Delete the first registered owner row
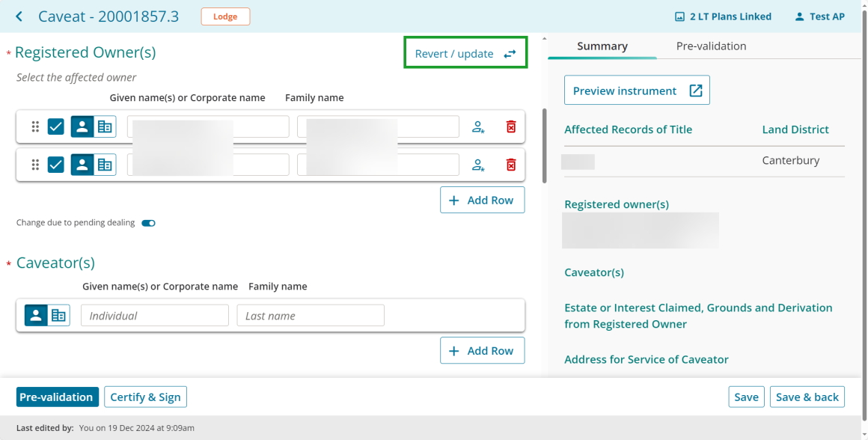Image resolution: width=868 pixels, height=440 pixels. [x=511, y=126]
